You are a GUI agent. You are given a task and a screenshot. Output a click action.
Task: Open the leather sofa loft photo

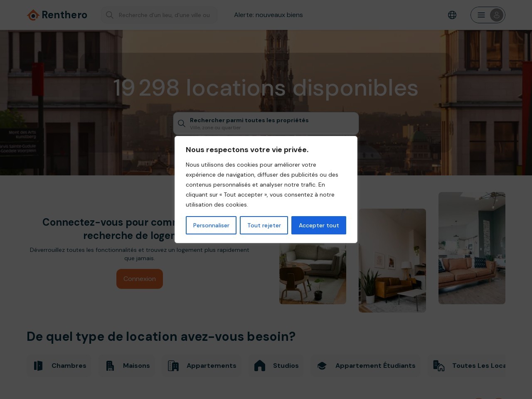(472, 248)
